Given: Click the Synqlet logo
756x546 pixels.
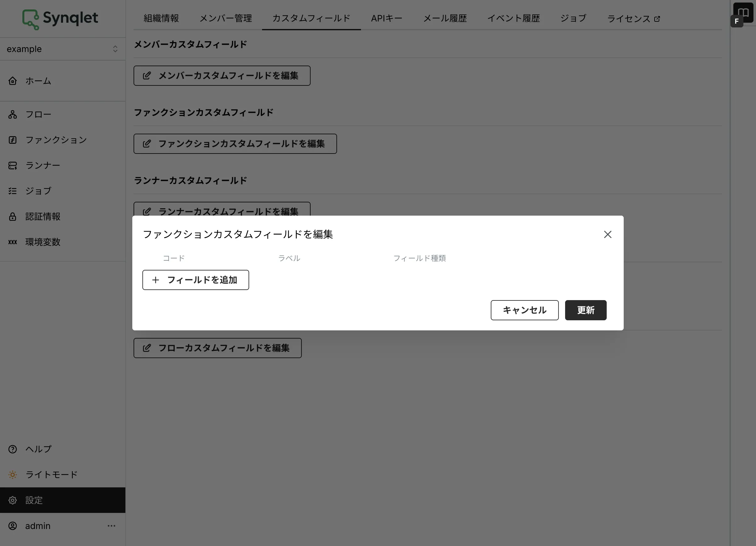Looking at the screenshot, I should pos(60,19).
